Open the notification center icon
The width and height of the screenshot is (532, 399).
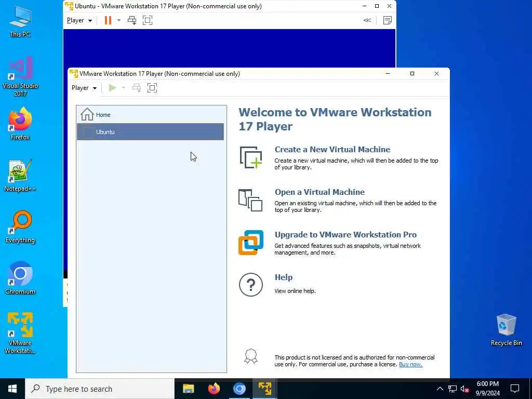(x=515, y=389)
